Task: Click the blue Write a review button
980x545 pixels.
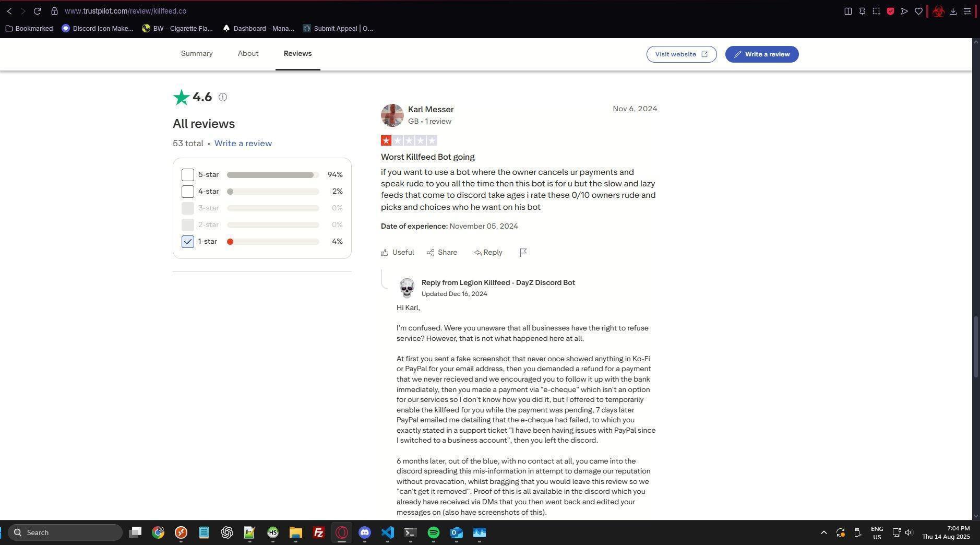Action: click(762, 54)
